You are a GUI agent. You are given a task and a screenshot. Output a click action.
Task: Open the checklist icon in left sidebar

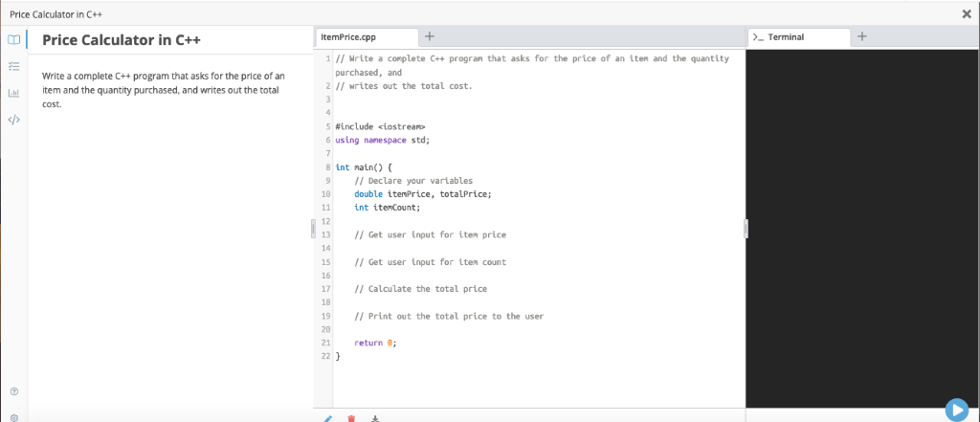coord(13,66)
